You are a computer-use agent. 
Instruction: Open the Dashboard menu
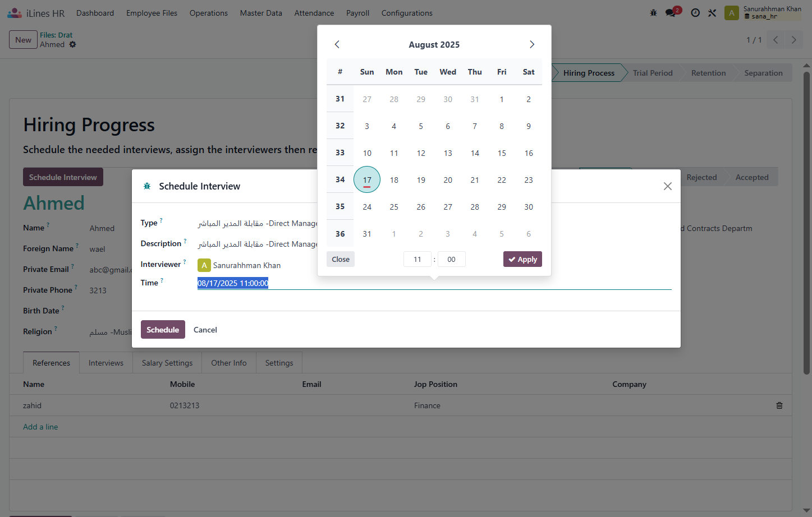[x=95, y=13]
